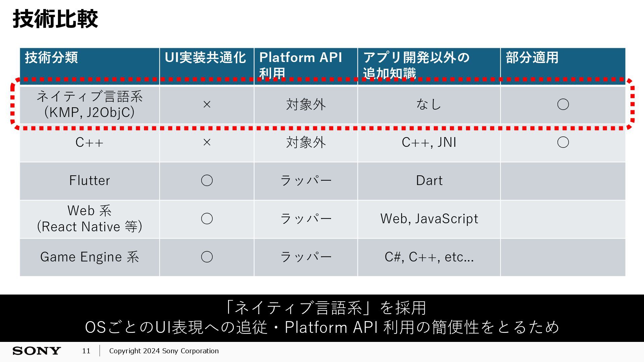Click the Web 系 (React Native 等) cell

pos(90,219)
